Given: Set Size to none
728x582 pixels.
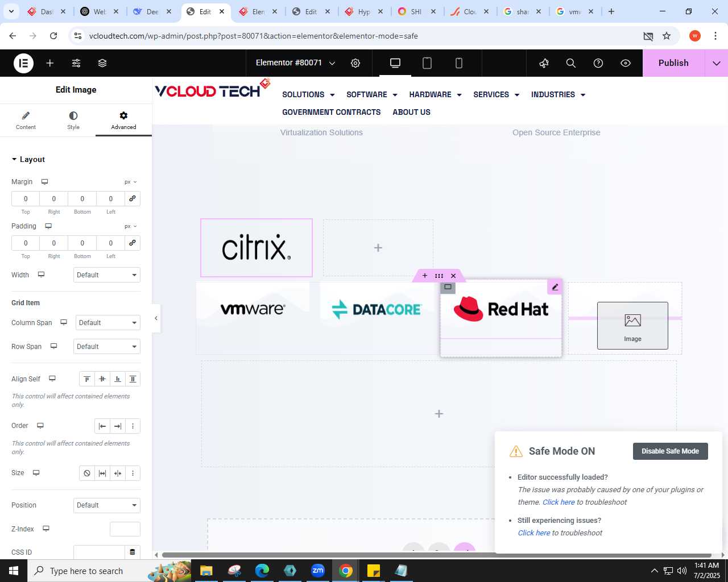Looking at the screenshot, I should coord(87,473).
